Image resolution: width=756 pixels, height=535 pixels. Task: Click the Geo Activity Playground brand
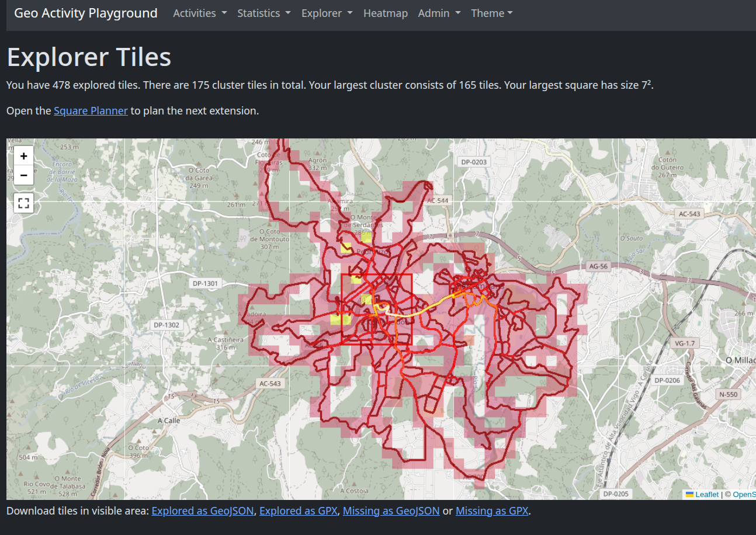[86, 13]
